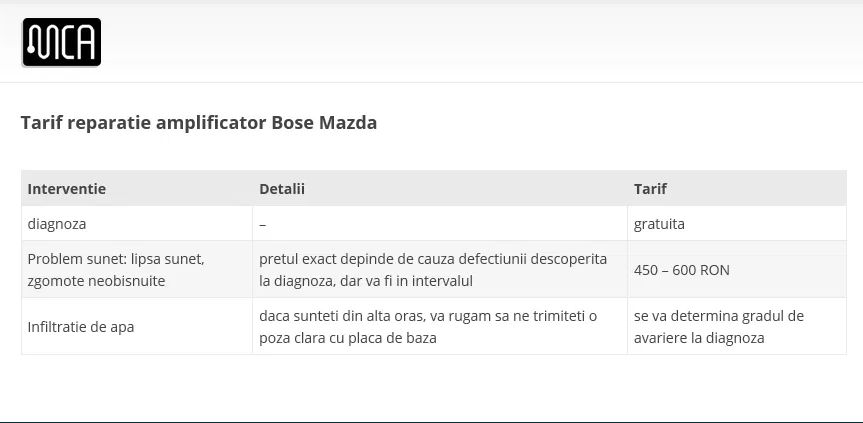The width and height of the screenshot is (863, 423).
Task: Click the text 'poza clara cu placa de baza'
Action: pyautogui.click(x=348, y=338)
